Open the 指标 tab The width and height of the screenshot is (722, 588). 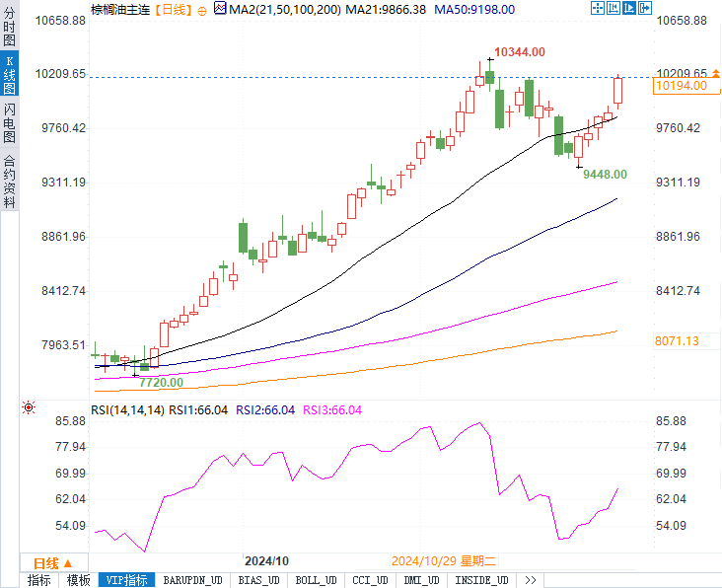tap(39, 580)
